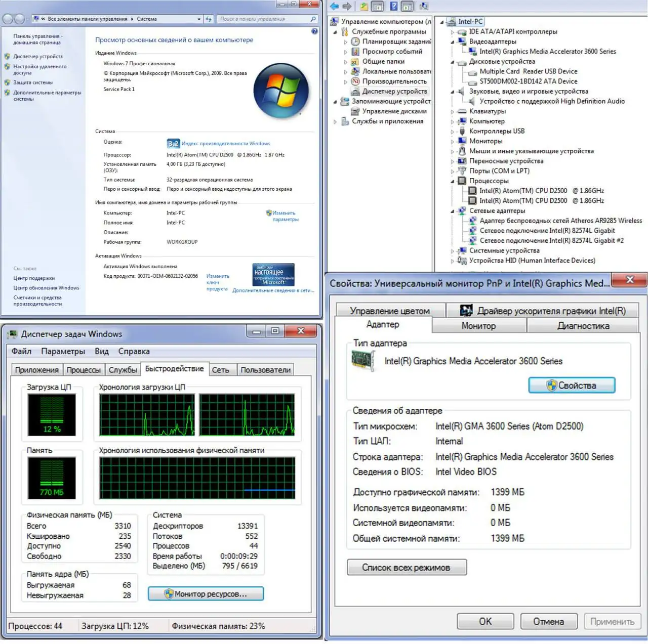The height and width of the screenshot is (644, 648).
Task: Expand IDE ATA/ATAPI контроллеры category
Action: (x=453, y=32)
